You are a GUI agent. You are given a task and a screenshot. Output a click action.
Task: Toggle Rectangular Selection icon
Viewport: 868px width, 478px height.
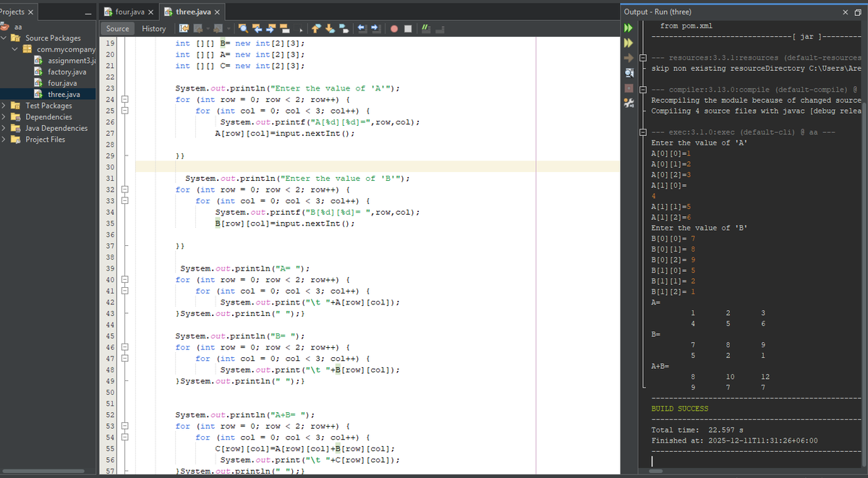coord(299,29)
